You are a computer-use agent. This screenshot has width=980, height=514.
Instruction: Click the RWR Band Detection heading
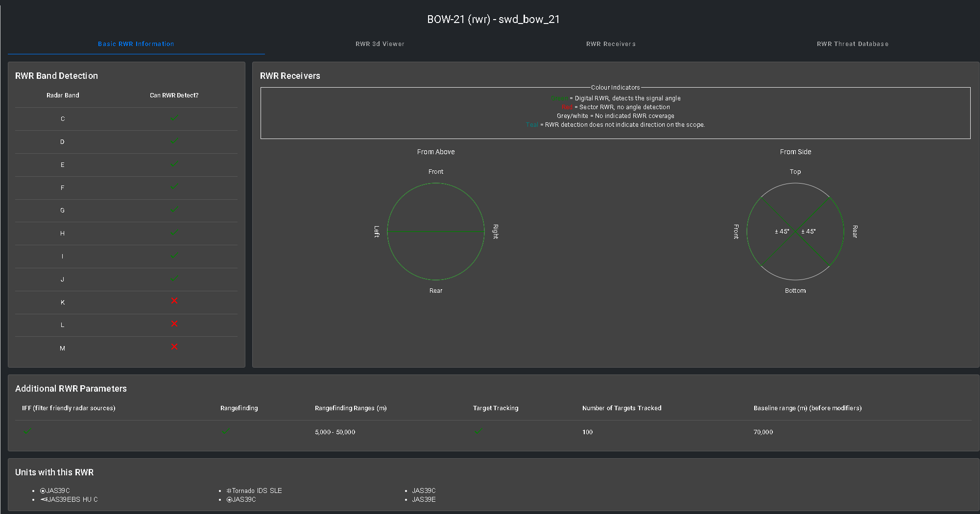pyautogui.click(x=56, y=76)
